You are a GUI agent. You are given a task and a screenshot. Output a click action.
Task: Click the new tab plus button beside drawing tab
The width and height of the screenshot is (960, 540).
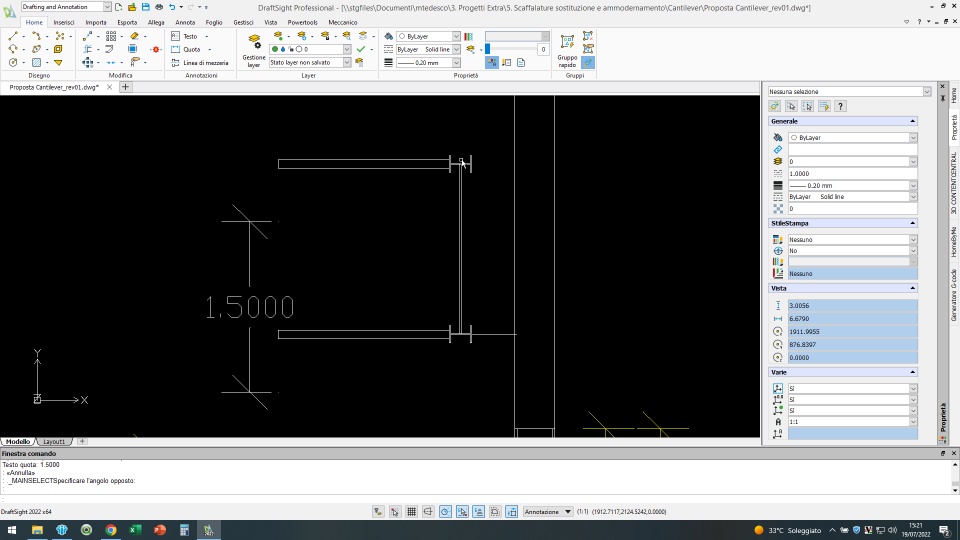[x=126, y=87]
